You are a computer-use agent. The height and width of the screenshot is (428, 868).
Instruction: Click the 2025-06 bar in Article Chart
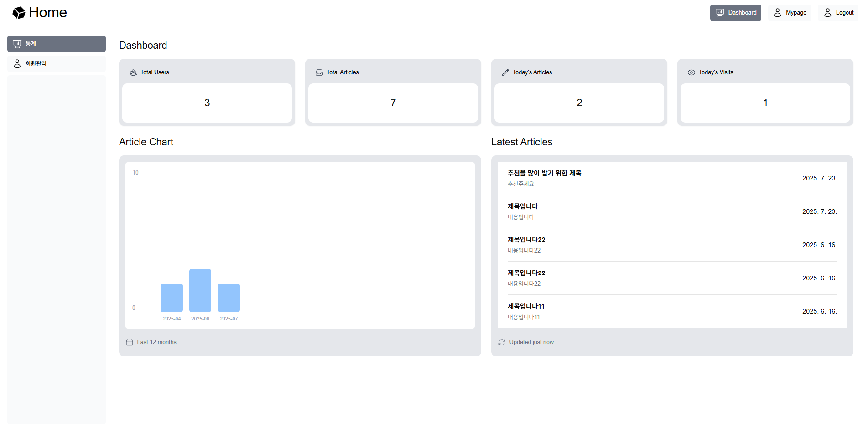pos(200,290)
